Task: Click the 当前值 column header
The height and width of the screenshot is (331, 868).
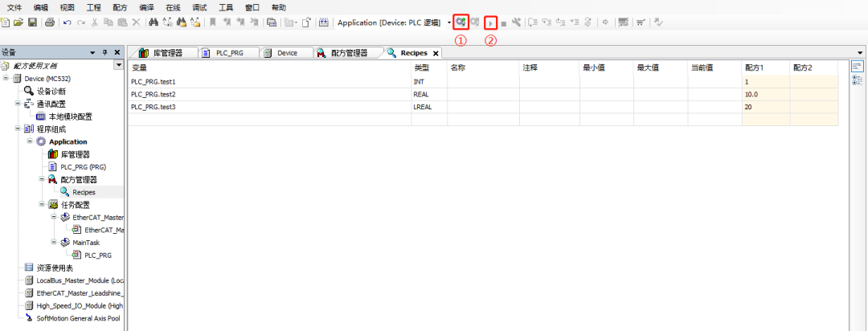Action: pos(714,67)
